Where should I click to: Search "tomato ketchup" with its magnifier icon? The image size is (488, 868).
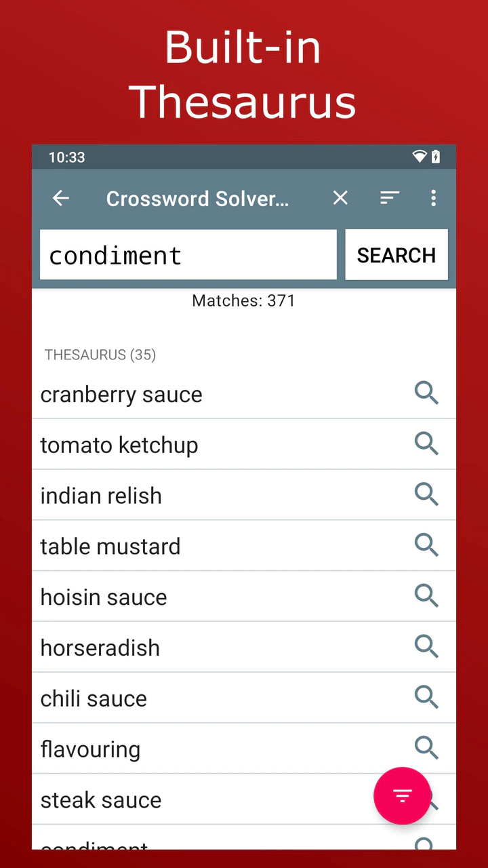426,444
